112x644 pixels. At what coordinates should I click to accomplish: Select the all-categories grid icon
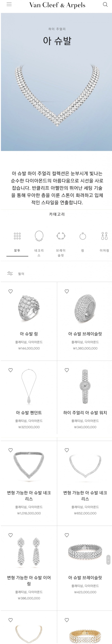pos(17,236)
